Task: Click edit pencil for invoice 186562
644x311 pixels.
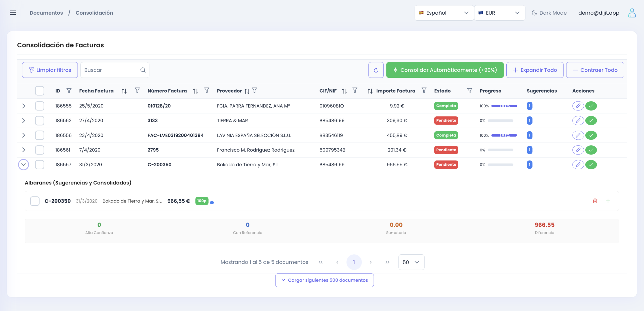Action: (578, 121)
